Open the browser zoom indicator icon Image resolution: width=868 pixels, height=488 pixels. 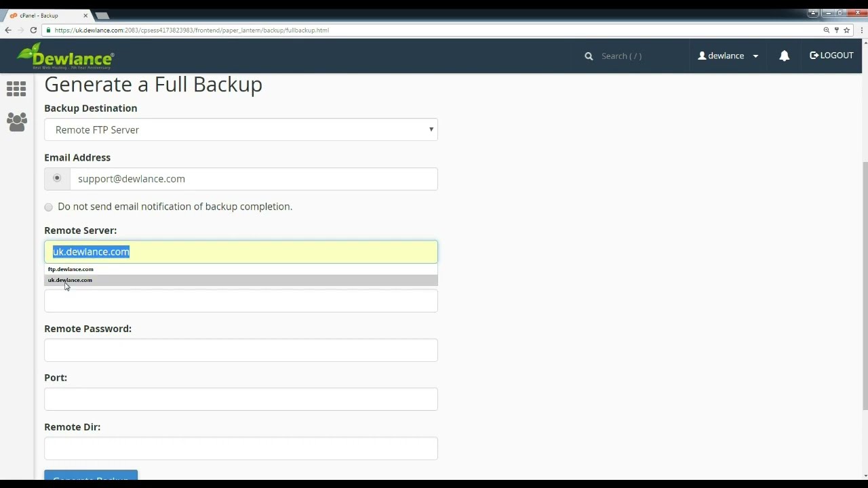click(x=826, y=30)
